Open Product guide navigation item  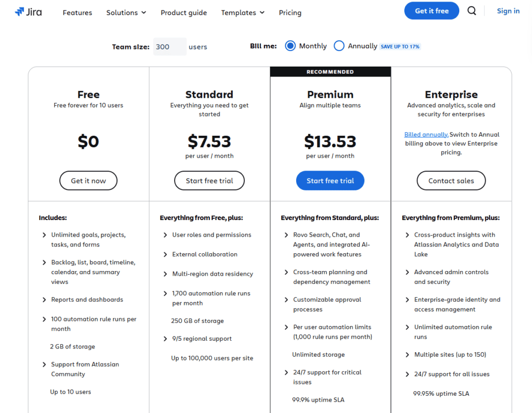[183, 12]
